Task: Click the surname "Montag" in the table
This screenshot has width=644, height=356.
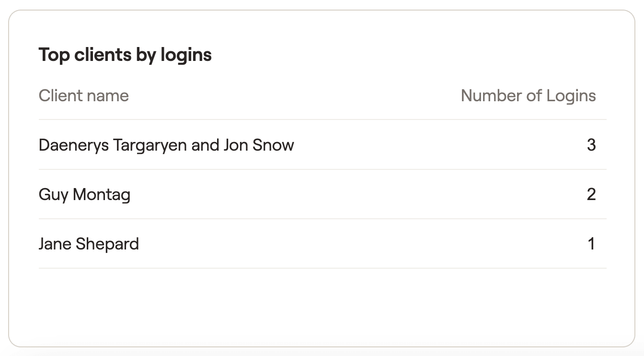Action: [x=102, y=195]
